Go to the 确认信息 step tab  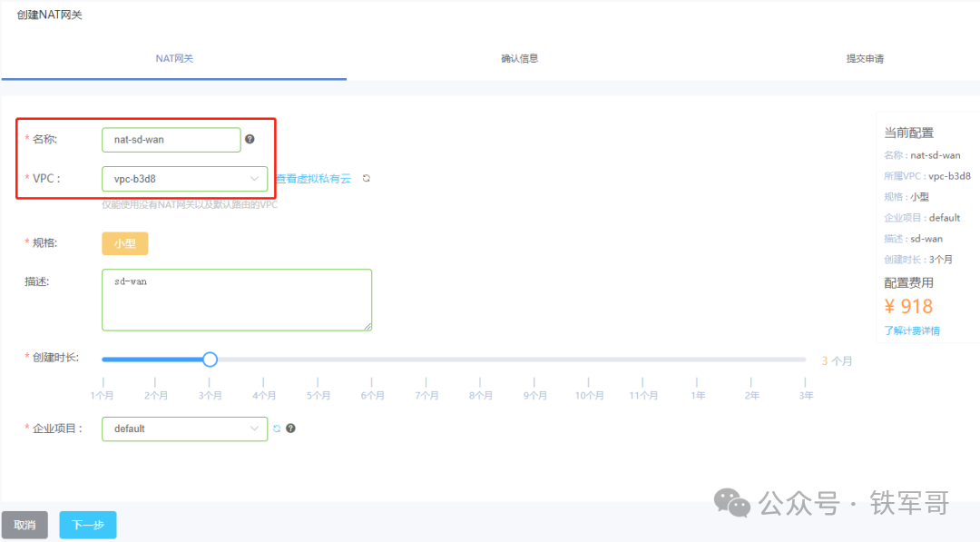coord(519,59)
